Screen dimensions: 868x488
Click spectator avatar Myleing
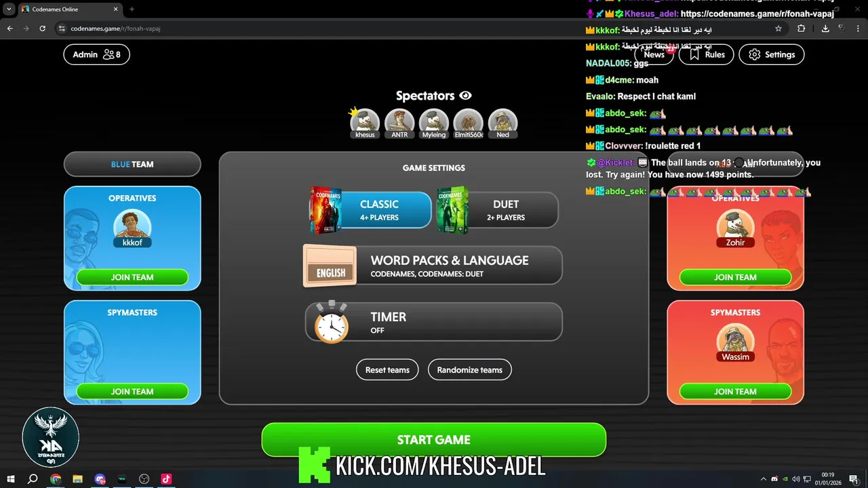point(434,123)
